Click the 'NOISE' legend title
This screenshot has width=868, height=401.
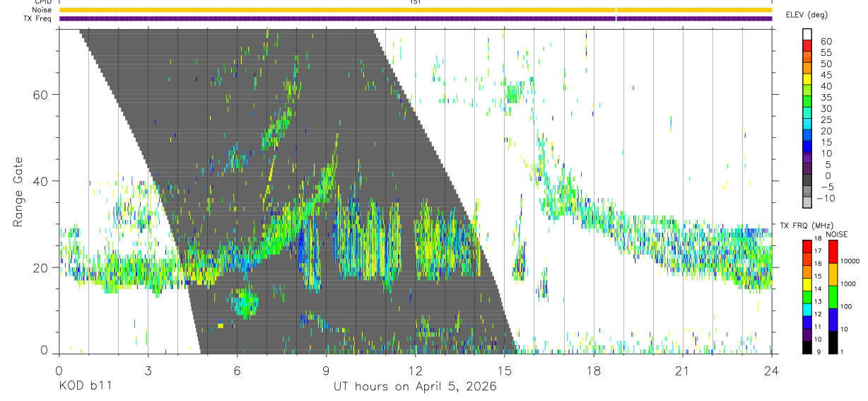tap(838, 234)
